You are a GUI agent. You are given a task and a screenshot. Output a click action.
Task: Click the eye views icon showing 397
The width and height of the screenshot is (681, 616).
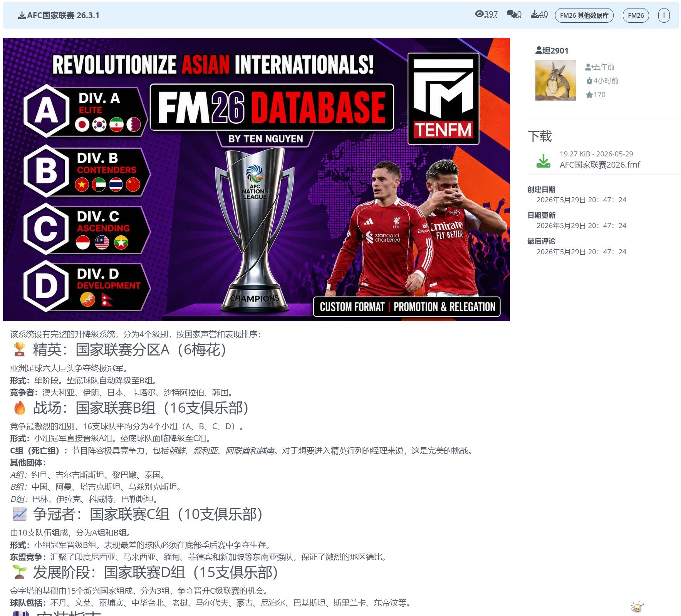coord(479,14)
